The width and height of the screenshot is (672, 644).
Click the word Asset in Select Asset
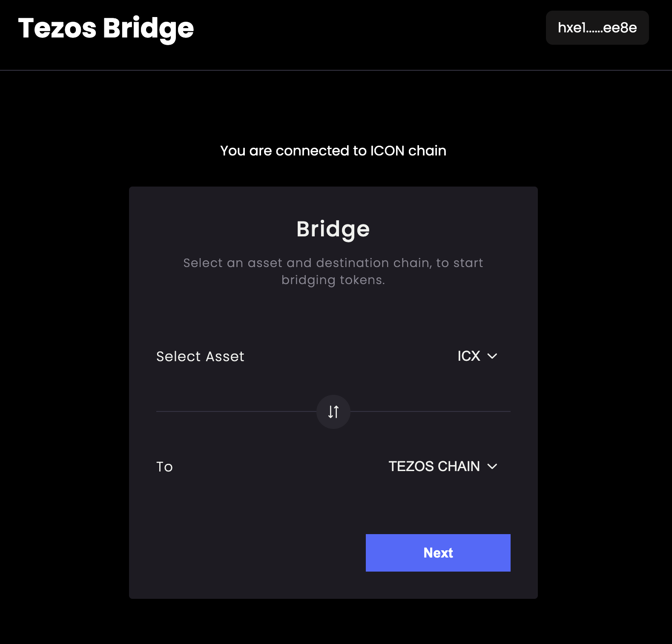[225, 356]
